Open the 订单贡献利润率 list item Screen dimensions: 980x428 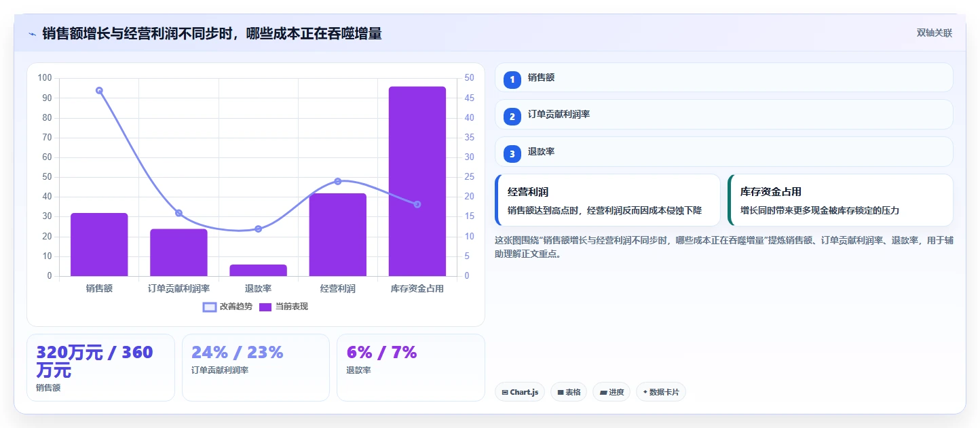pyautogui.click(x=724, y=115)
